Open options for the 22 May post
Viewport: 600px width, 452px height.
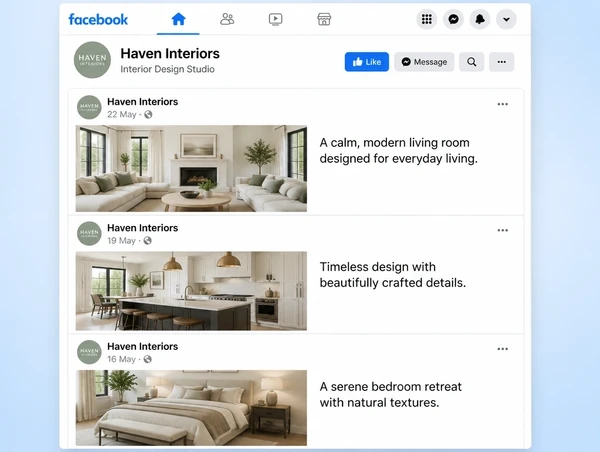coord(502,104)
